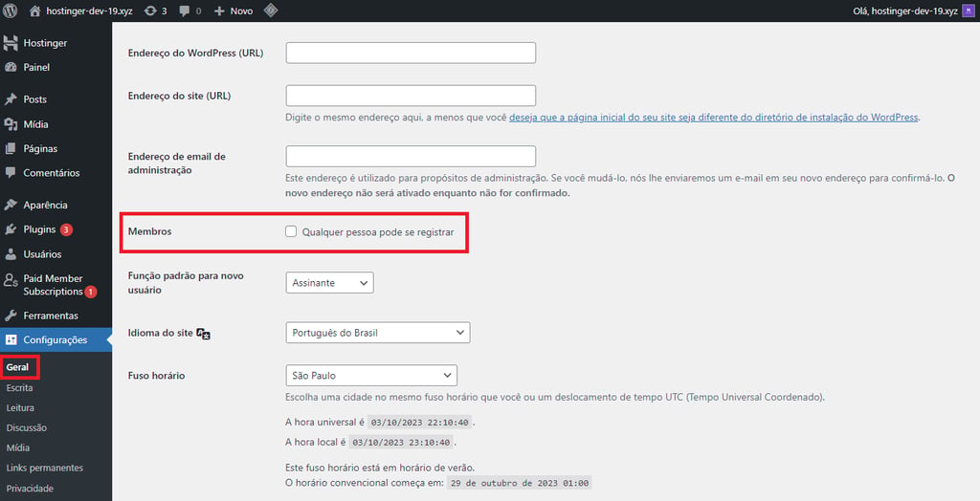Open the Escrita settings submenu
980x501 pixels.
pos(19,388)
